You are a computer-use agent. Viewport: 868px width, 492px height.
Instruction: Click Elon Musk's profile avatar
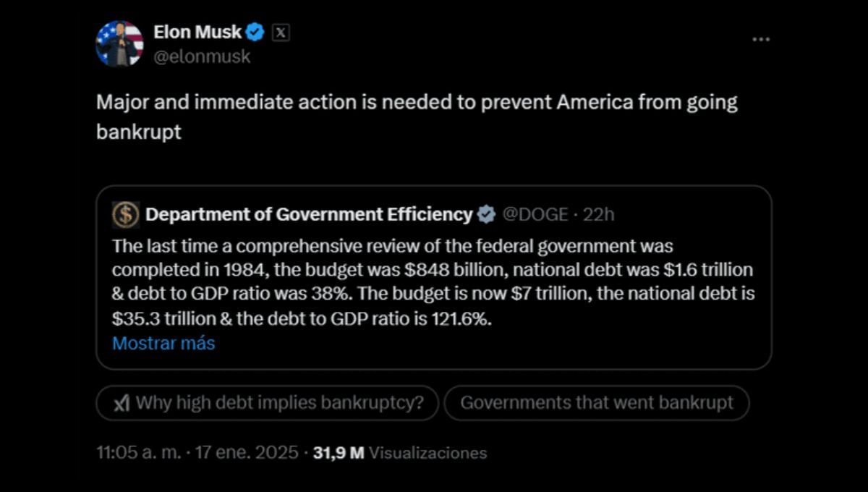click(119, 43)
